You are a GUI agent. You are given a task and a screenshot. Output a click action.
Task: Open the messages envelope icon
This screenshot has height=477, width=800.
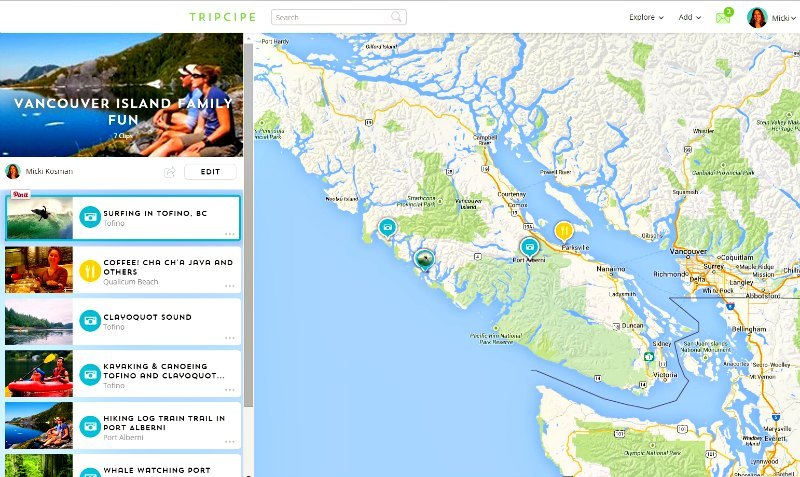coord(723,17)
